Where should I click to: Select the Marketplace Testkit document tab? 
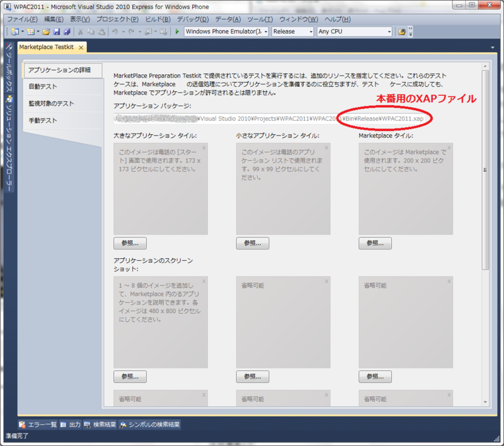click(x=47, y=47)
